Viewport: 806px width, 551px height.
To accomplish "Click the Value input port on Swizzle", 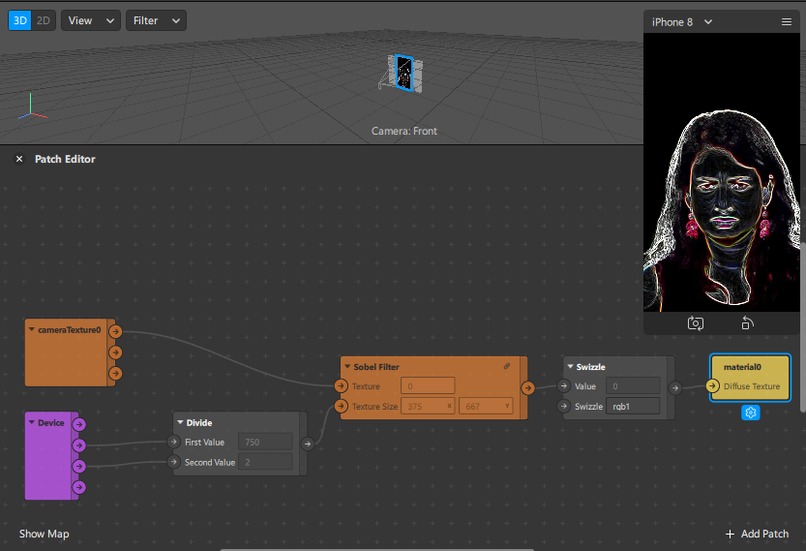I will click(x=563, y=385).
